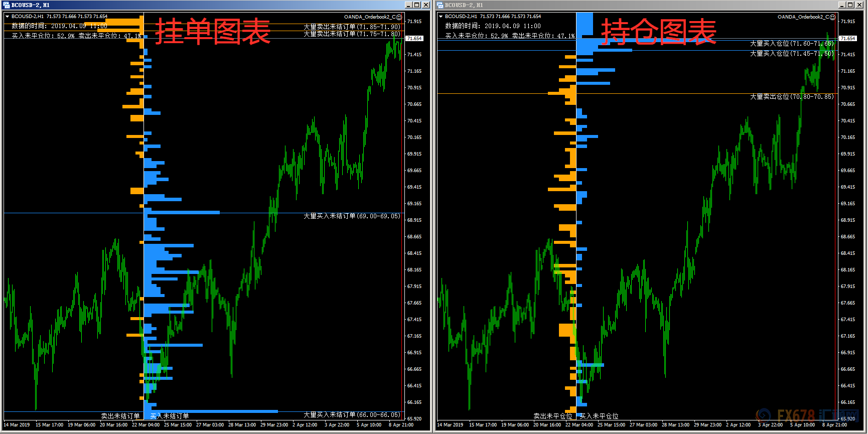This screenshot has width=868, height=434.
Task: Click the 67.165 level on right price scale
Action: (x=848, y=336)
